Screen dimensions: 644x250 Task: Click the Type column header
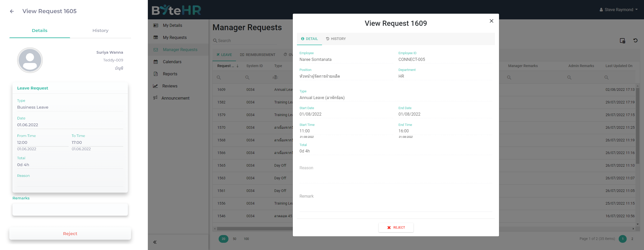pyautogui.click(x=278, y=66)
